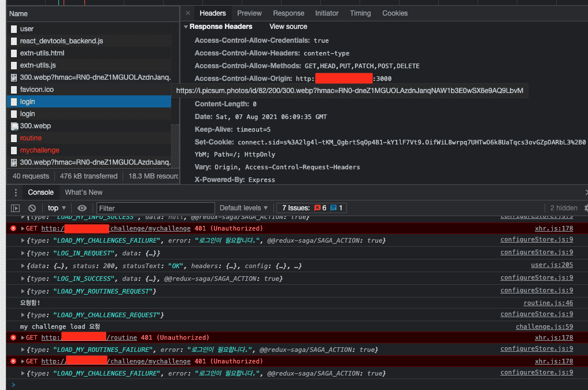Open the Timing tab
The width and height of the screenshot is (588, 390).
[x=360, y=13]
